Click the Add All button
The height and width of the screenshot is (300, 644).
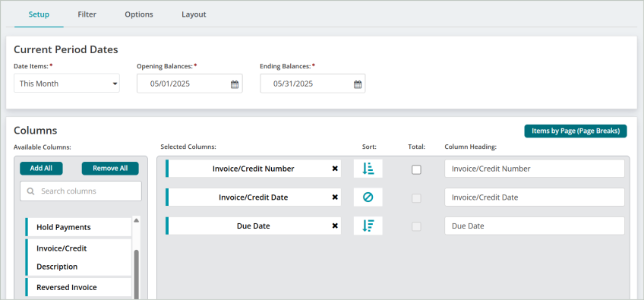click(x=41, y=169)
